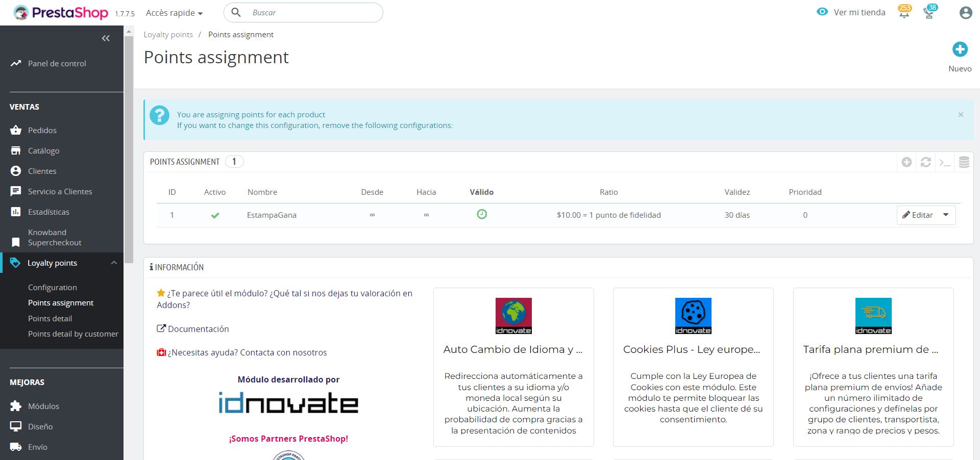Screen dimensions: 980x460
Task: Open notifications bell icon
Action: pos(904,12)
